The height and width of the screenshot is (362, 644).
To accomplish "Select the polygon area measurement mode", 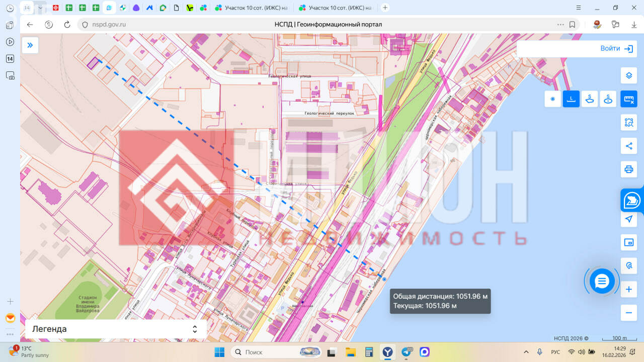I will click(x=590, y=99).
